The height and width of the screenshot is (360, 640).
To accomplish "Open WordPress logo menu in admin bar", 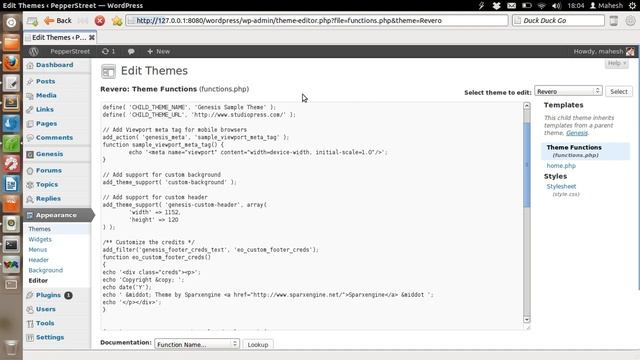I will click(34, 51).
